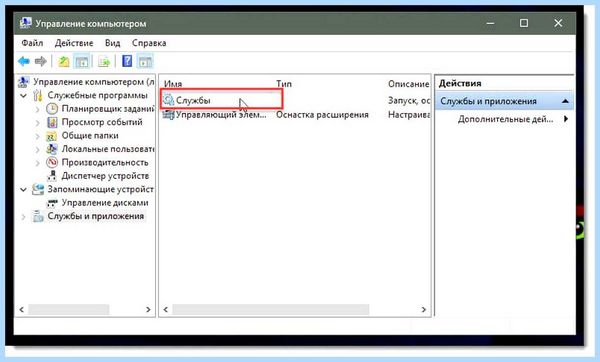The width and height of the screenshot is (600, 362).
Task: Click the tree pane scroll right arrow
Action: pyautogui.click(x=148, y=309)
